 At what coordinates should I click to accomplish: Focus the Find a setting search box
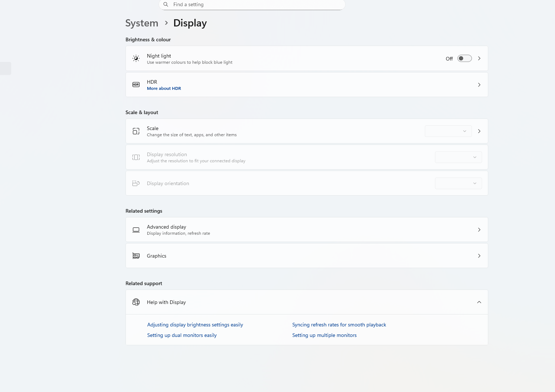(252, 5)
